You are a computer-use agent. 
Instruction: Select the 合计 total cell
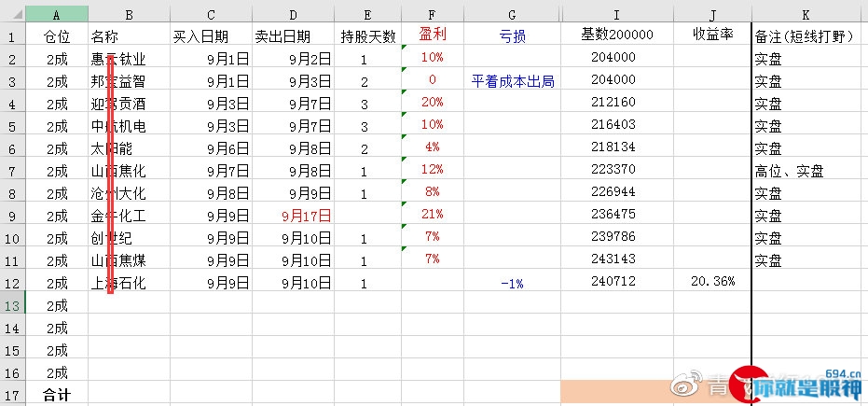pos(57,395)
